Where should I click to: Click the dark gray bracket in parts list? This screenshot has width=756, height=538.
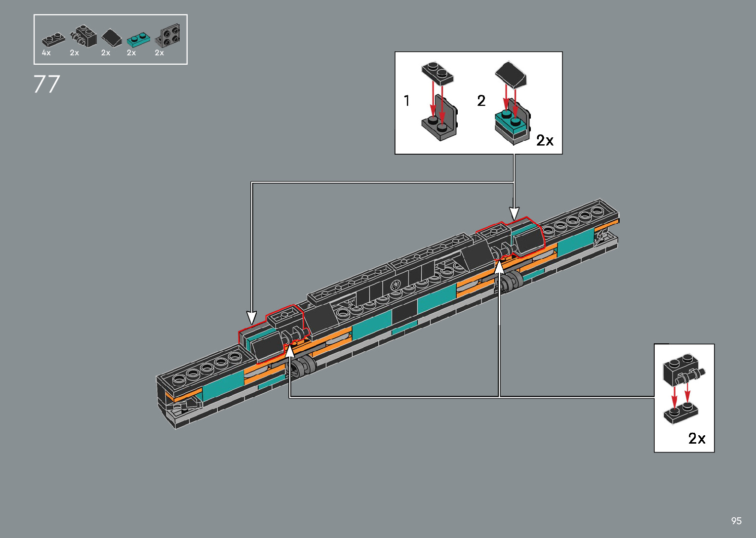click(168, 36)
